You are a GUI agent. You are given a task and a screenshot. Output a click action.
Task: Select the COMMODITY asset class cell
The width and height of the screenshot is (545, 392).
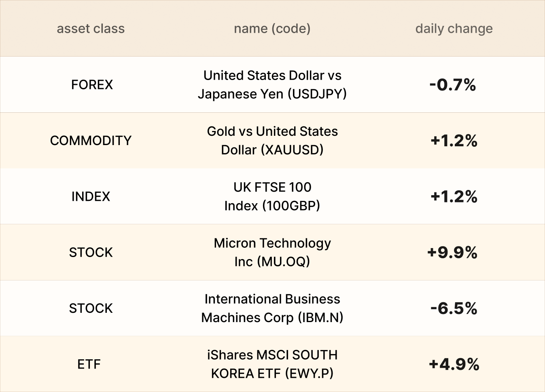[x=91, y=141]
